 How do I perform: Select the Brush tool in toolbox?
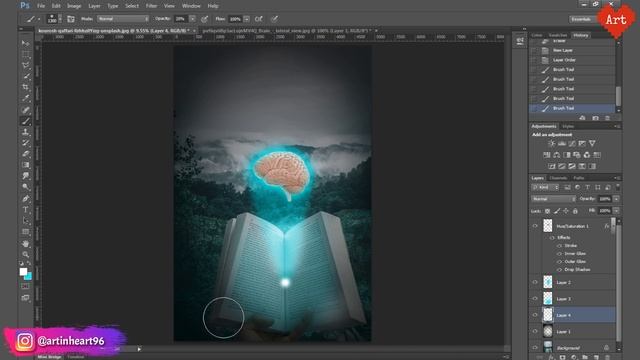coord(26,121)
